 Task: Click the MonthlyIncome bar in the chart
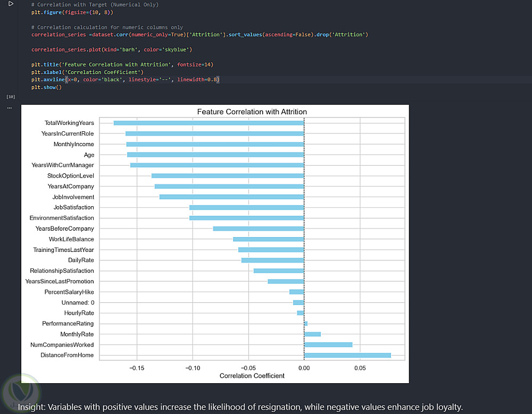(x=214, y=144)
